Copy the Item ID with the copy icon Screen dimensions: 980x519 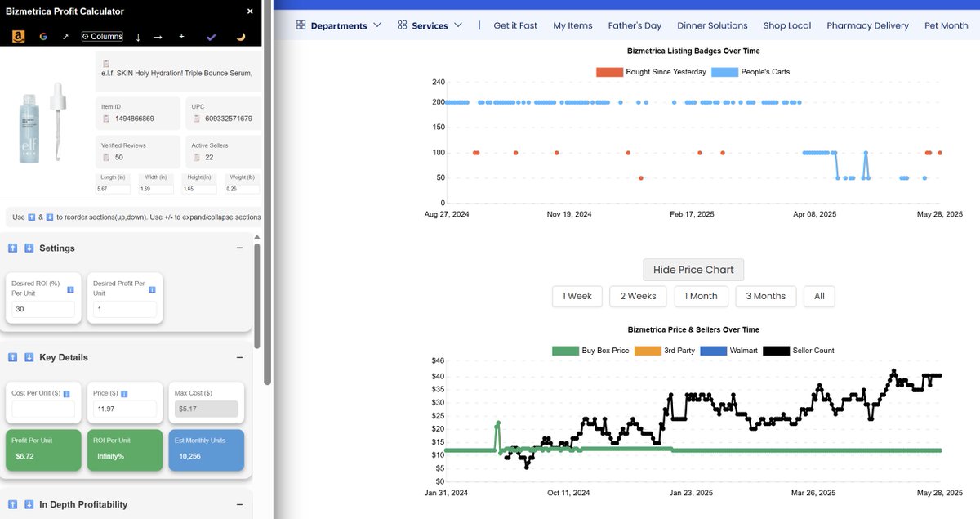coord(106,119)
